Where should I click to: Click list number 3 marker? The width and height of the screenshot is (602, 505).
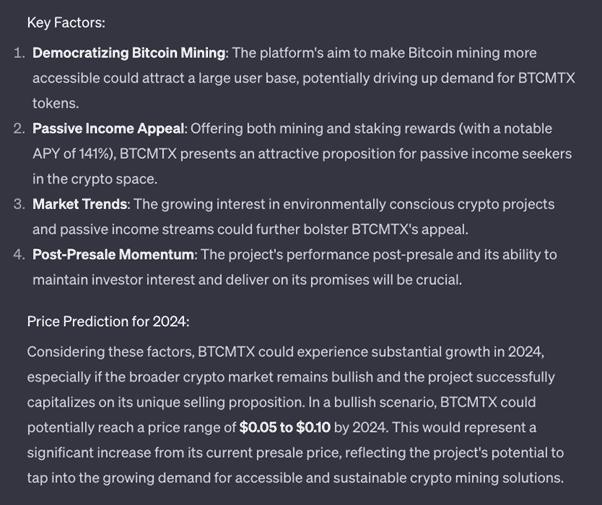(x=19, y=204)
